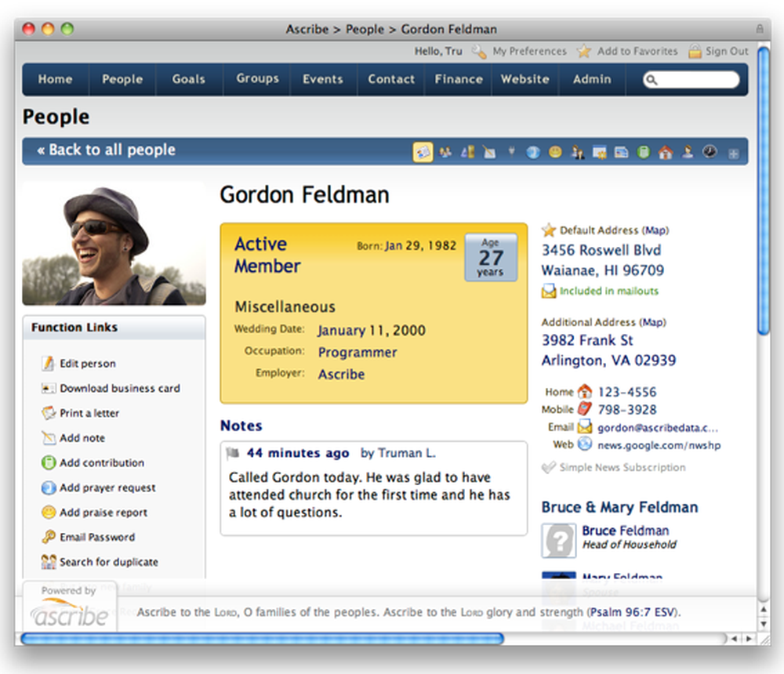Open the Groups menu

click(x=257, y=78)
